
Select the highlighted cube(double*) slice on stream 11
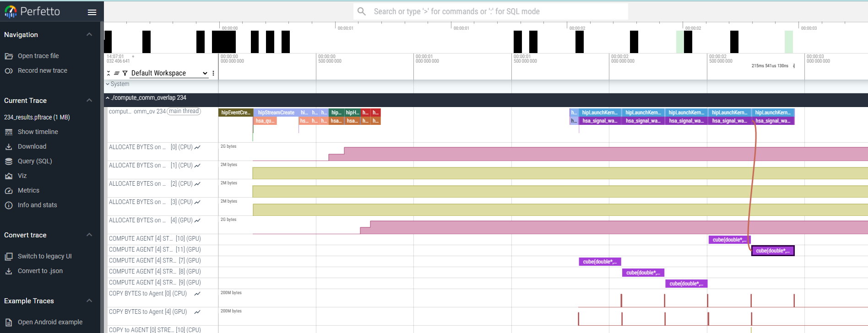772,251
